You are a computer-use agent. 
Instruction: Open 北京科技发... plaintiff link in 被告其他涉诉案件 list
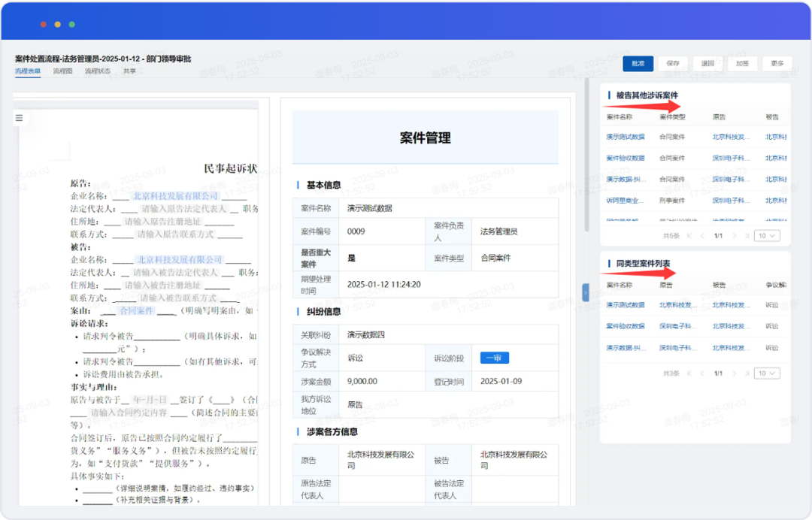tap(731, 137)
